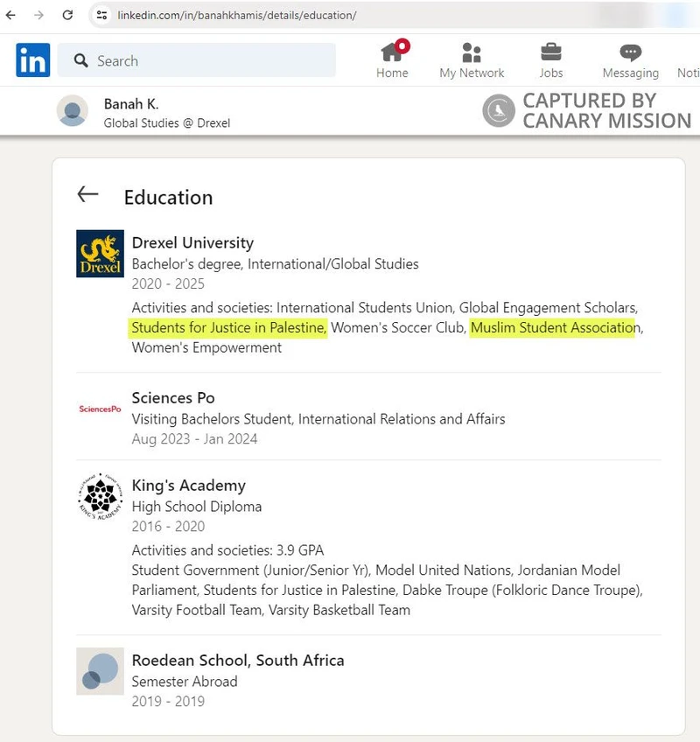Open the Roedean School thumbnail image

(x=100, y=672)
